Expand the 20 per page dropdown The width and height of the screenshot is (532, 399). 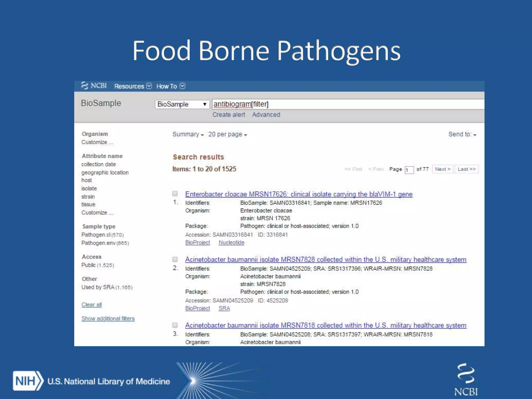pyautogui.click(x=227, y=134)
